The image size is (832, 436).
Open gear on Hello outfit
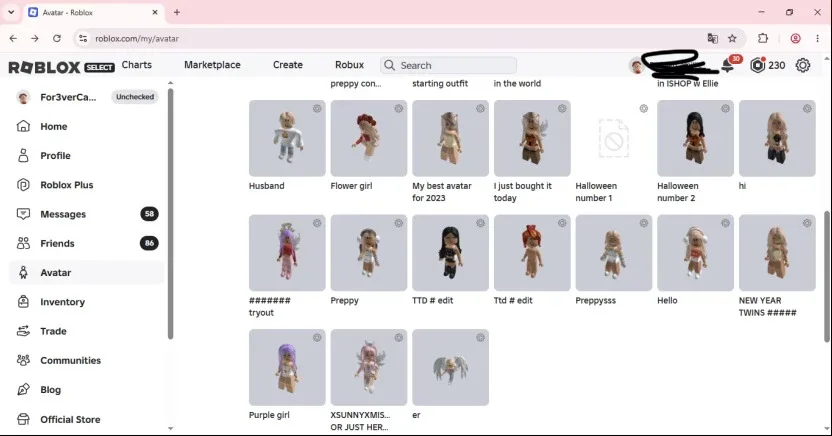coord(725,223)
